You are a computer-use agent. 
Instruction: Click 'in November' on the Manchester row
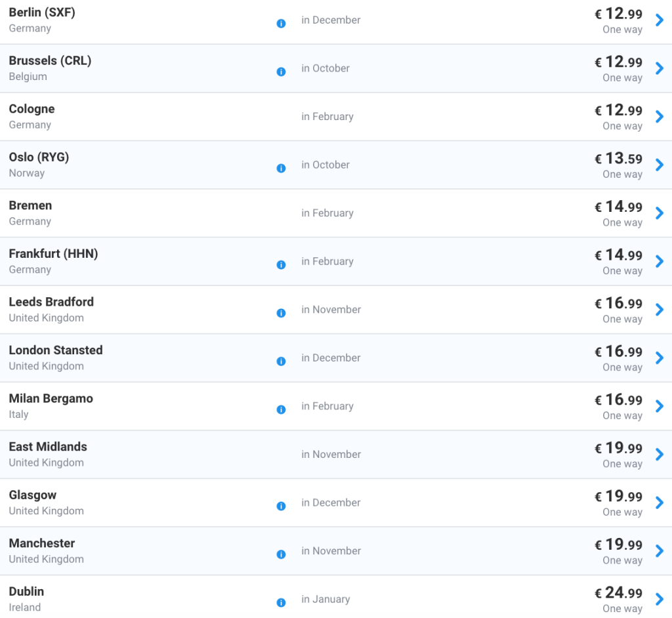coord(331,551)
